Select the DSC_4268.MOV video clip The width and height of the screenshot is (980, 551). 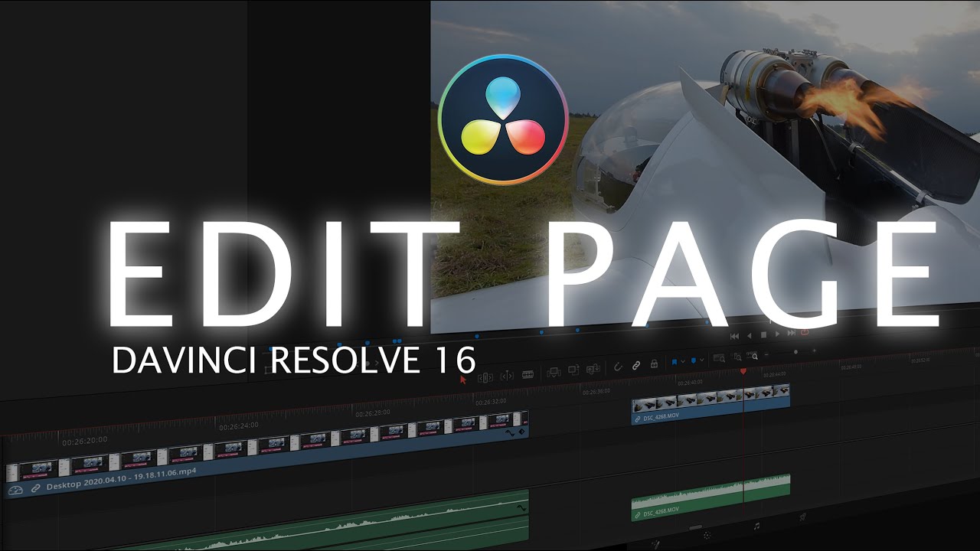point(710,406)
